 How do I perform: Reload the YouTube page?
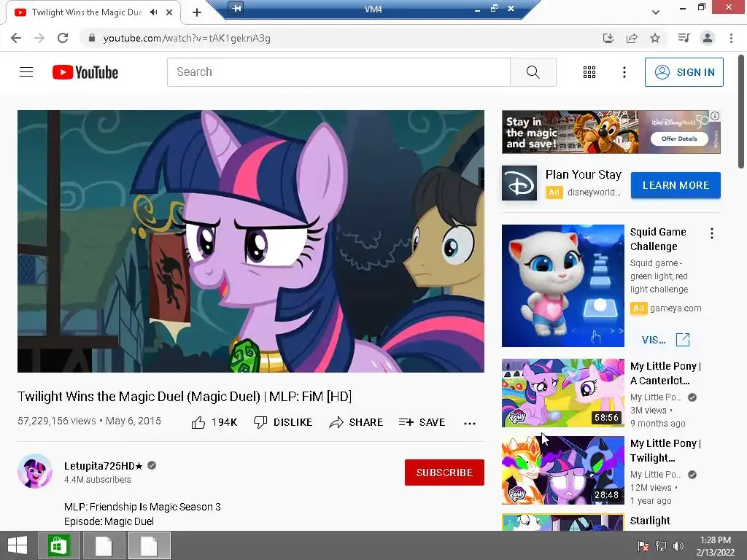[63, 38]
